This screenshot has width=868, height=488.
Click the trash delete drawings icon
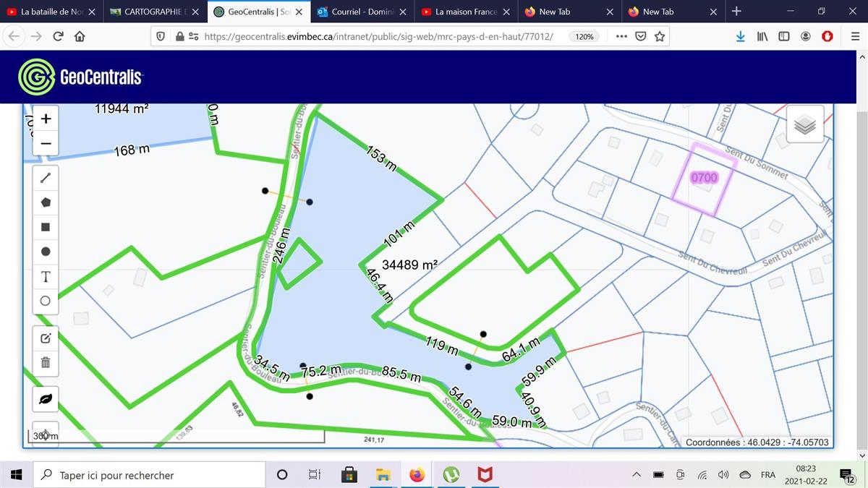[x=46, y=362]
